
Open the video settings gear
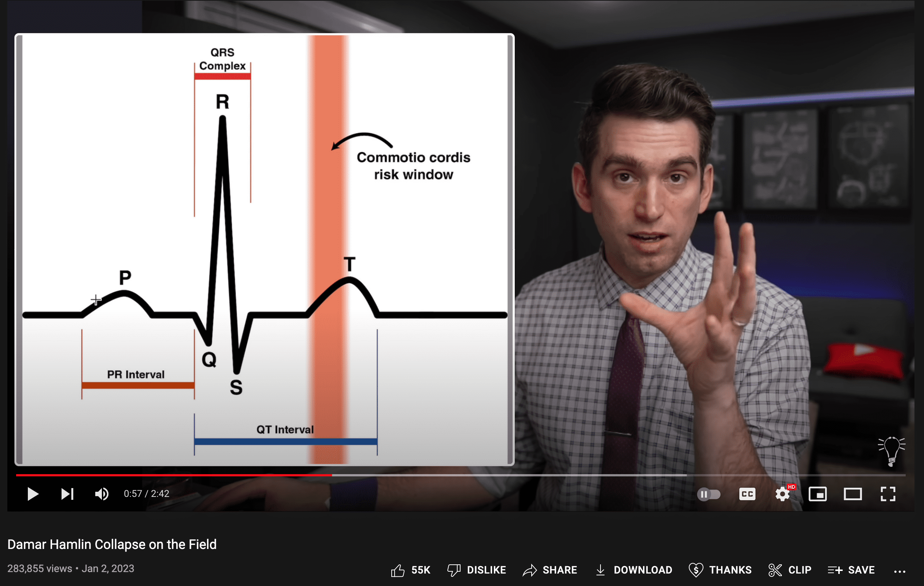[782, 494]
